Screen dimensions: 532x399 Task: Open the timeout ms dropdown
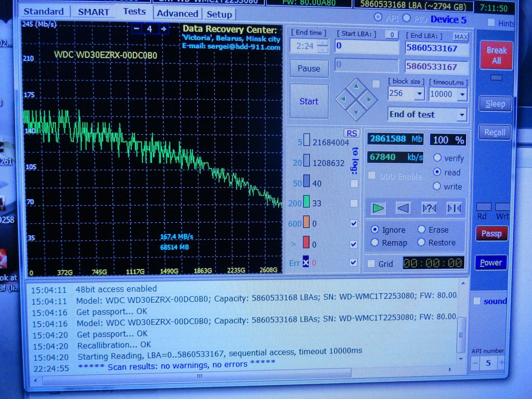pos(462,95)
